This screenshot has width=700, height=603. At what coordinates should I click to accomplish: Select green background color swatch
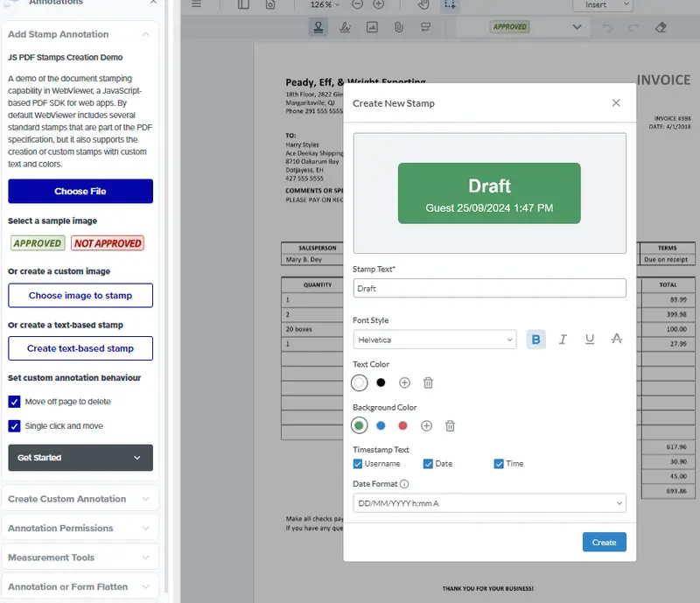click(x=360, y=425)
